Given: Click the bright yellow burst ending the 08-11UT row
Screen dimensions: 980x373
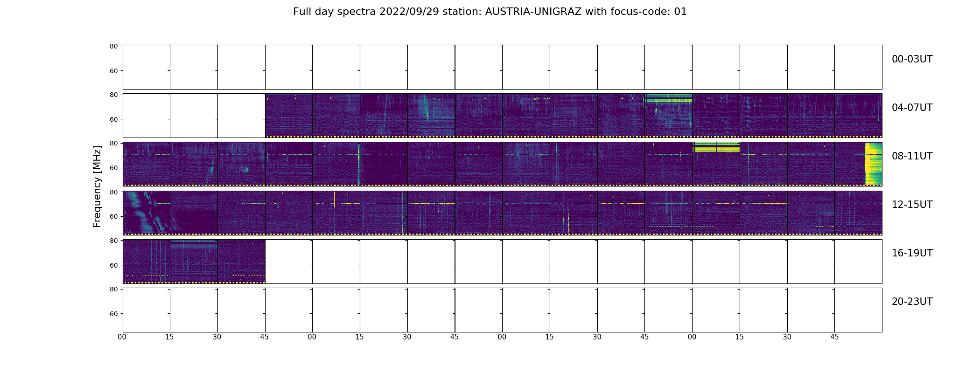Looking at the screenshot, I should (873, 164).
